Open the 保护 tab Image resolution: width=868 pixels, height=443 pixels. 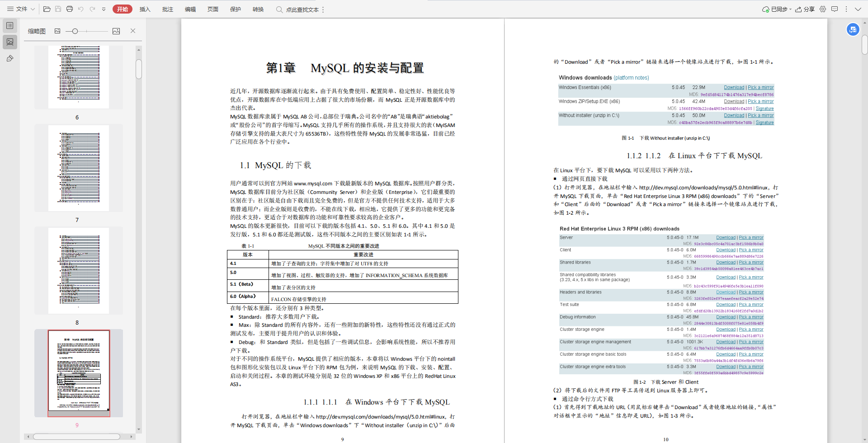pyautogui.click(x=236, y=9)
